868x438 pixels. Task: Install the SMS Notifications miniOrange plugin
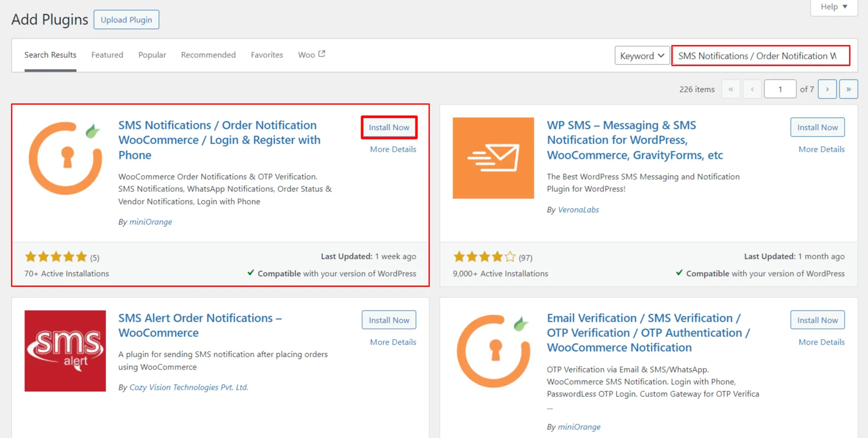pyautogui.click(x=389, y=127)
